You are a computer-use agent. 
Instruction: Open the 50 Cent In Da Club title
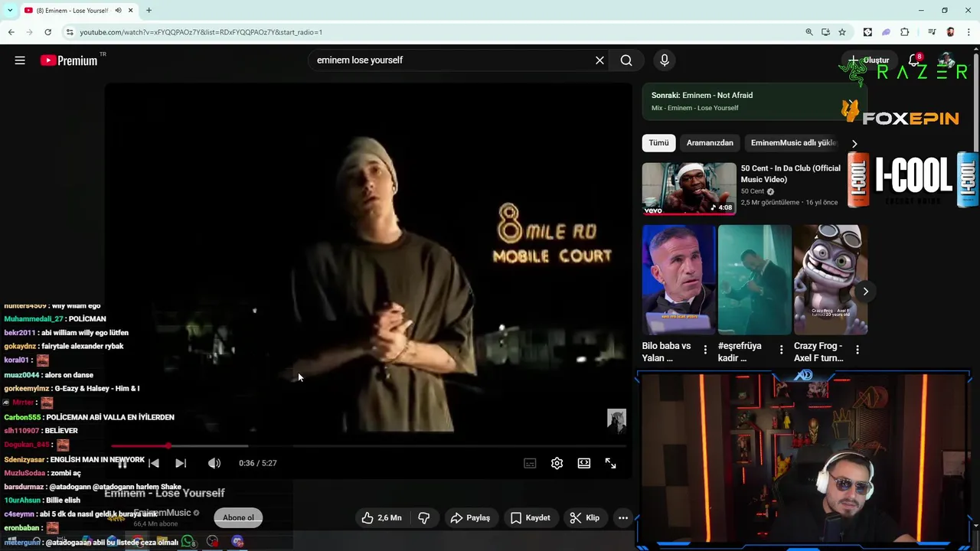(790, 174)
